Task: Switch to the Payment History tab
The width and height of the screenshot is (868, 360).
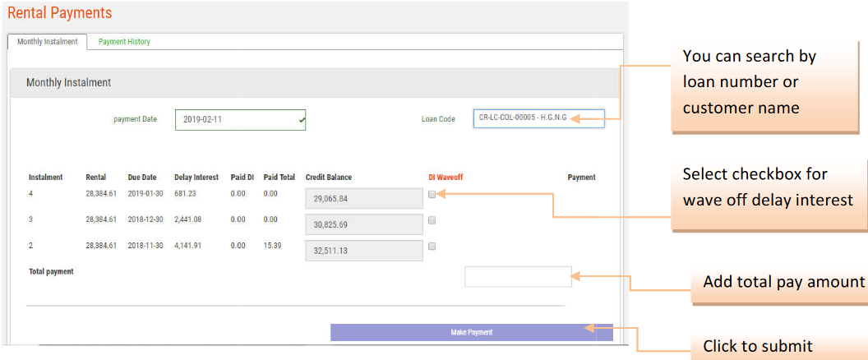Action: pos(124,42)
